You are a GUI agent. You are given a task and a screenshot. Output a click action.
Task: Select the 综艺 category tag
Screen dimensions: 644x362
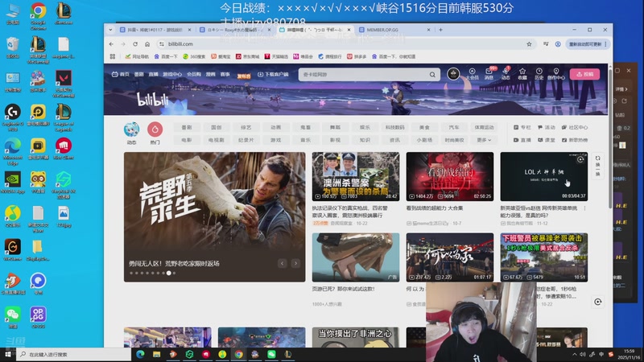click(246, 127)
